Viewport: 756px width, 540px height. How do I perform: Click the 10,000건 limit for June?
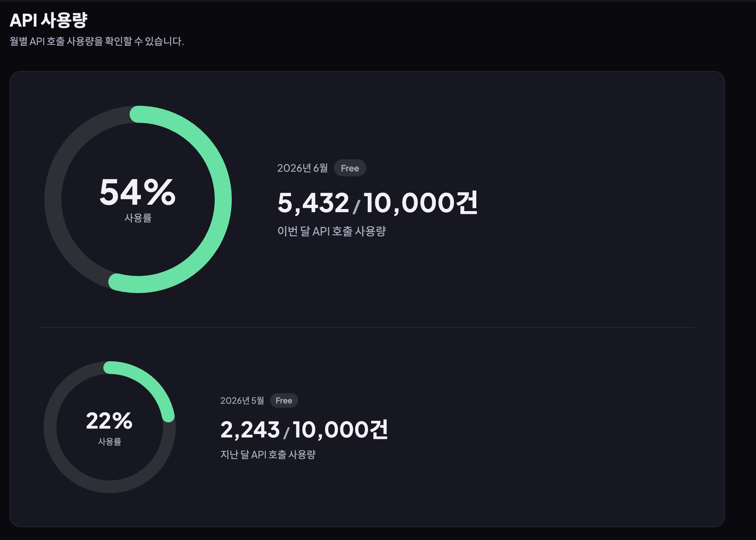click(421, 203)
